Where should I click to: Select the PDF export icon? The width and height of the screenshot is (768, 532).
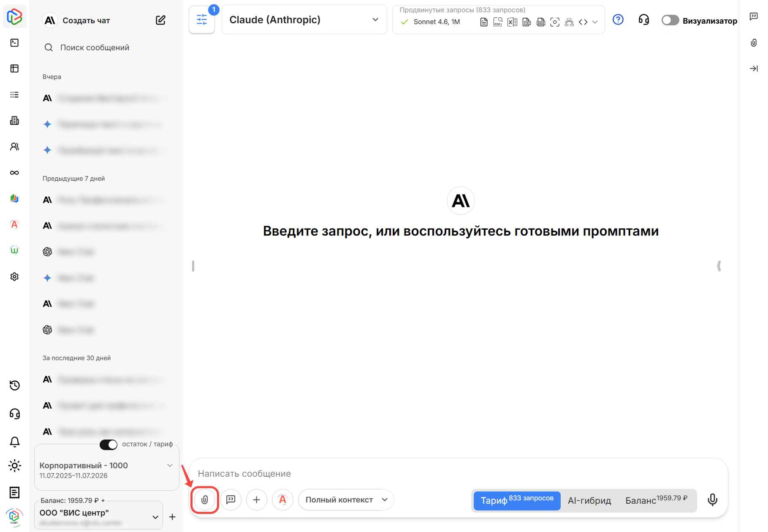click(x=498, y=22)
